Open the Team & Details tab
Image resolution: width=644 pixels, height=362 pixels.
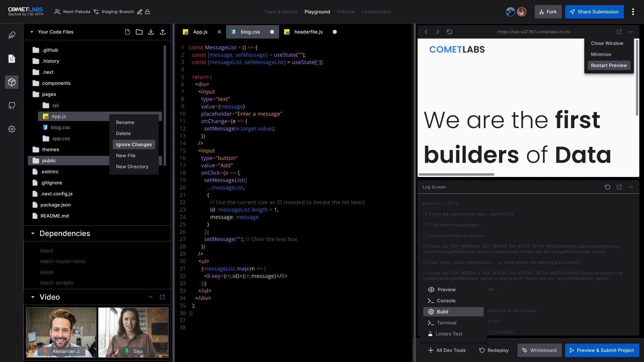(281, 12)
